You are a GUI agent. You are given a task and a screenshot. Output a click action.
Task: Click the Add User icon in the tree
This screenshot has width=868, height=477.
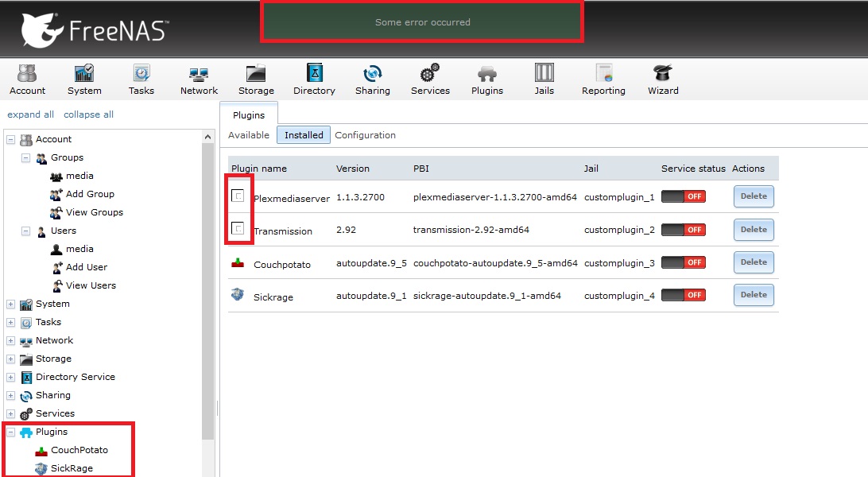pos(56,268)
